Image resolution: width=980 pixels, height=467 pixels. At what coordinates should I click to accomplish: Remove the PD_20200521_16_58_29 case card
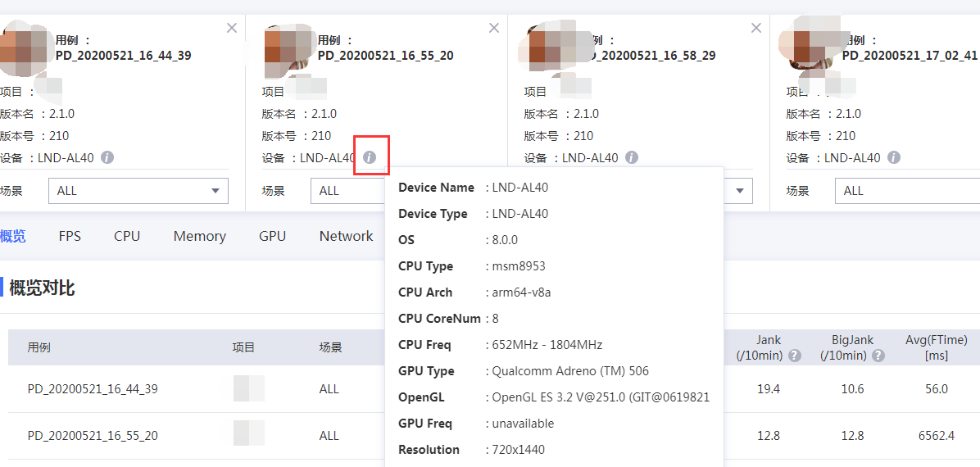[756, 28]
